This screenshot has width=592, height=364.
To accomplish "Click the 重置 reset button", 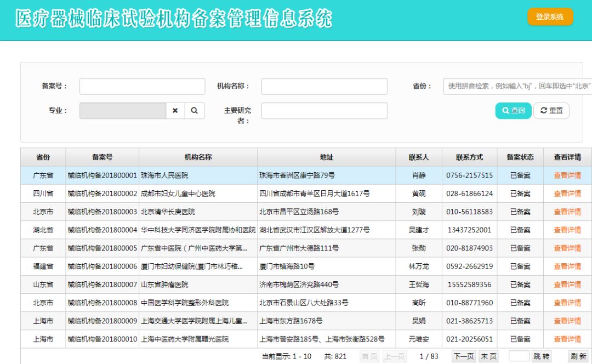I will (551, 110).
